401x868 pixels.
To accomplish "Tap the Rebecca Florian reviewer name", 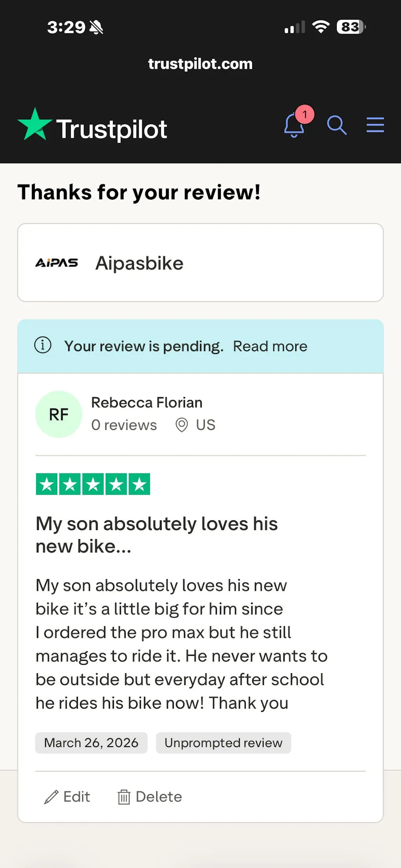I will (x=147, y=402).
